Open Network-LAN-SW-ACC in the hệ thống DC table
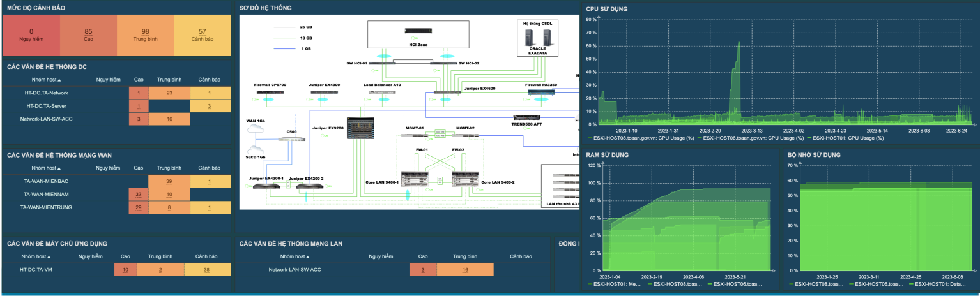980x296 pixels. pyautogui.click(x=46, y=119)
